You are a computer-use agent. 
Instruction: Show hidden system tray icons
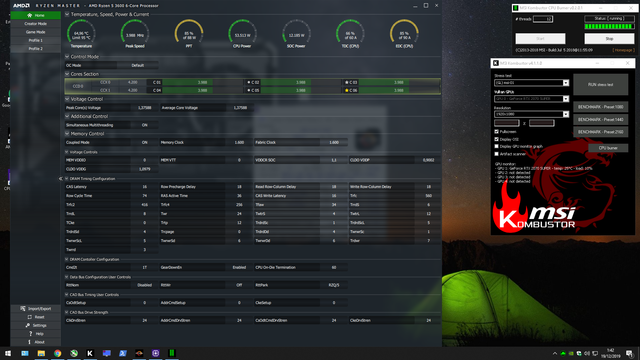click(x=555, y=353)
